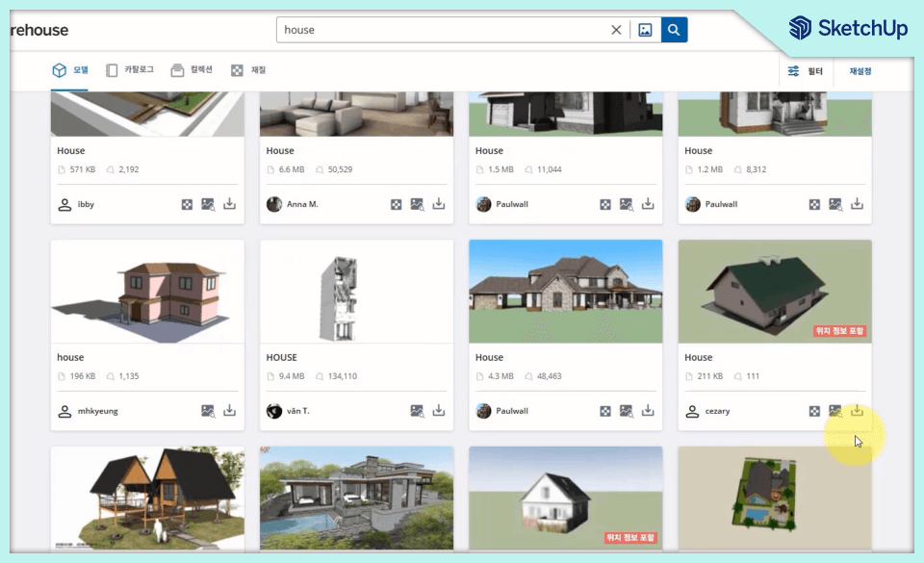Open the modern house with pool thumbnail
924x563 pixels.
pos(356,499)
